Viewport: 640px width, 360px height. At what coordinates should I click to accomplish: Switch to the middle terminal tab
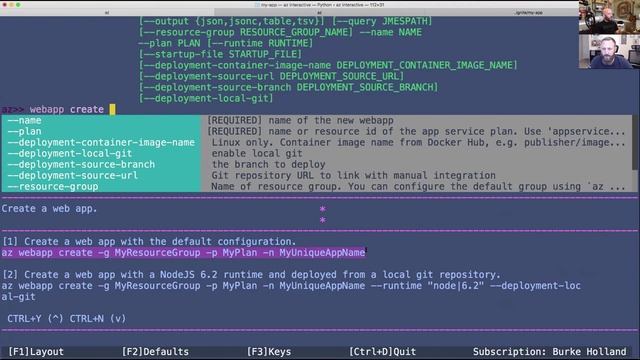tap(320, 13)
